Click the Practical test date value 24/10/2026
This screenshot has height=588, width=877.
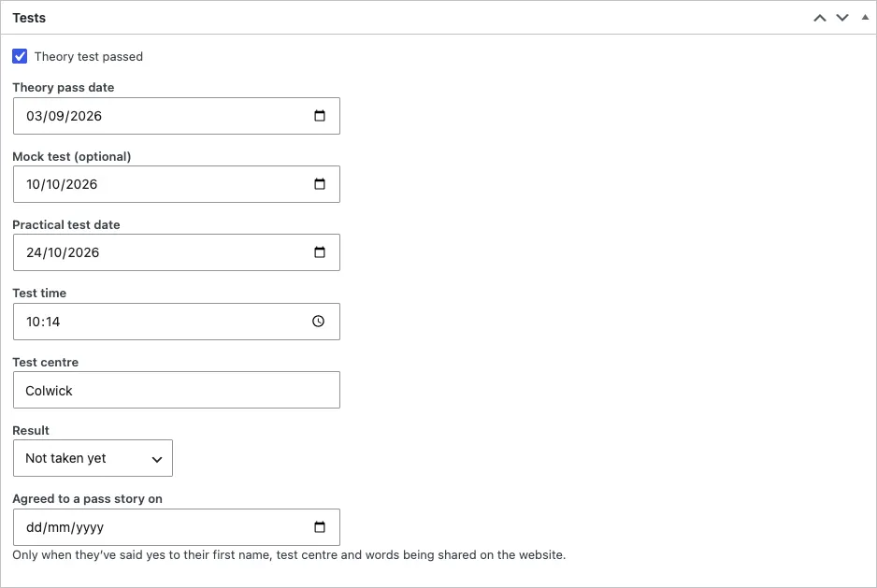coord(63,252)
